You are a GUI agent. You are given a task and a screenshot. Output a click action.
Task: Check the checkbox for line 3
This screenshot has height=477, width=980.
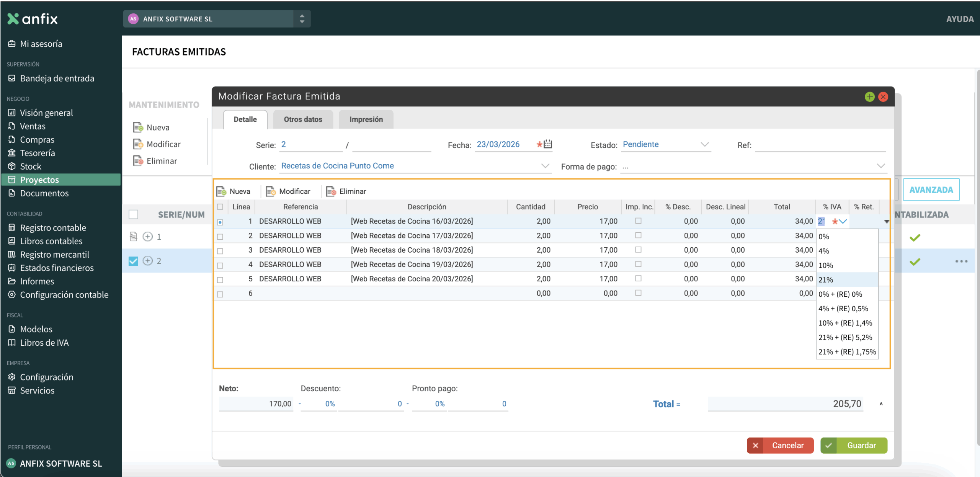220,251
